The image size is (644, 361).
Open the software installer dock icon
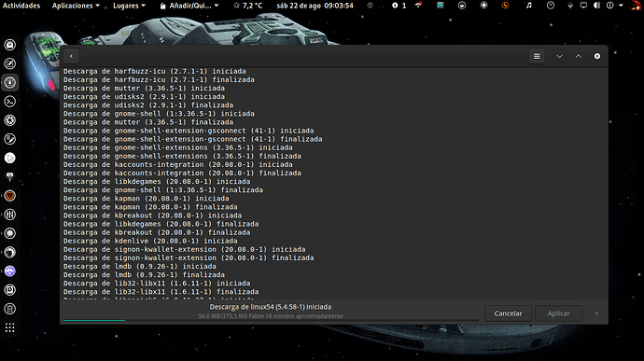10,82
